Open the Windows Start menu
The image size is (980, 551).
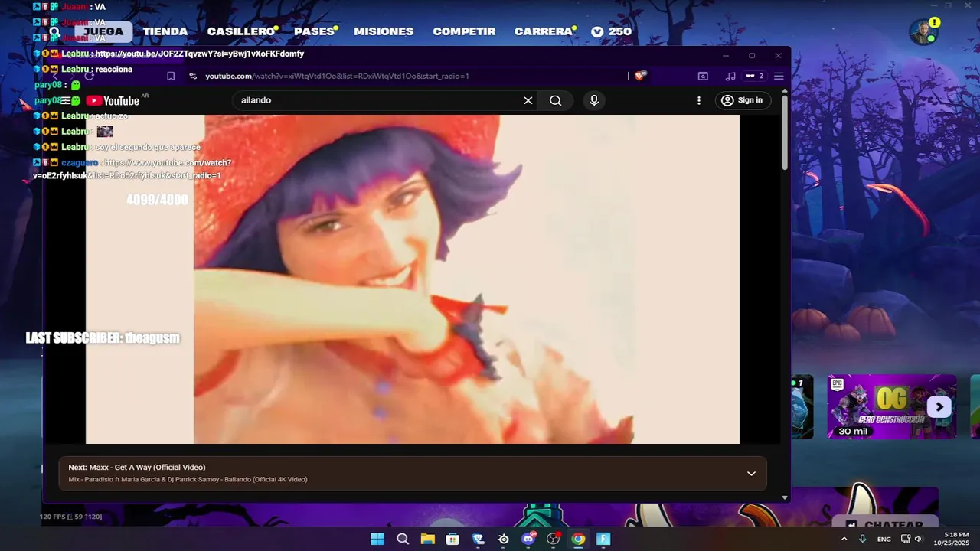point(377,539)
